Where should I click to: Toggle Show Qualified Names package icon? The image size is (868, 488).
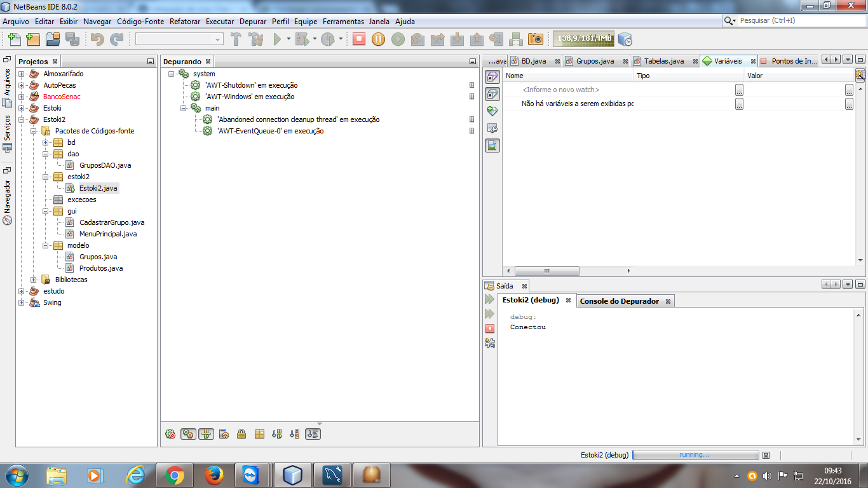[259, 434]
